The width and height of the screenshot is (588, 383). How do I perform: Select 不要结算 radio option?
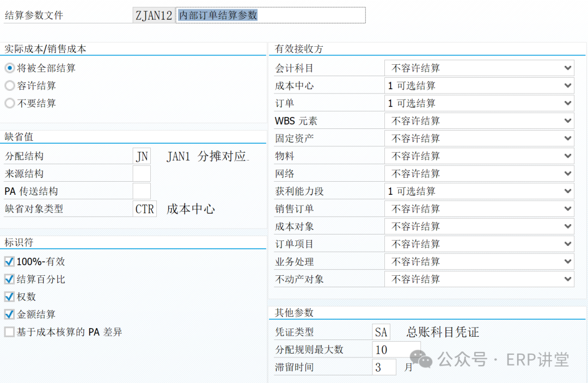[9, 103]
